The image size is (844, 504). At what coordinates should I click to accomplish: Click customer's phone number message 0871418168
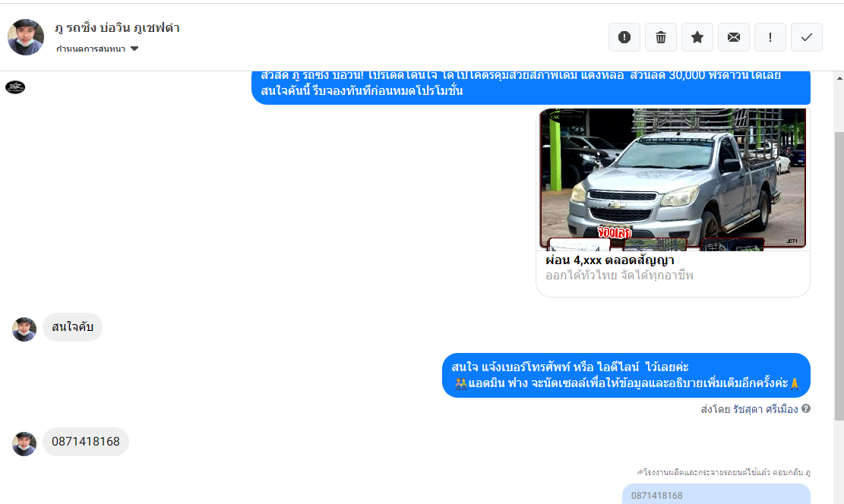(86, 442)
